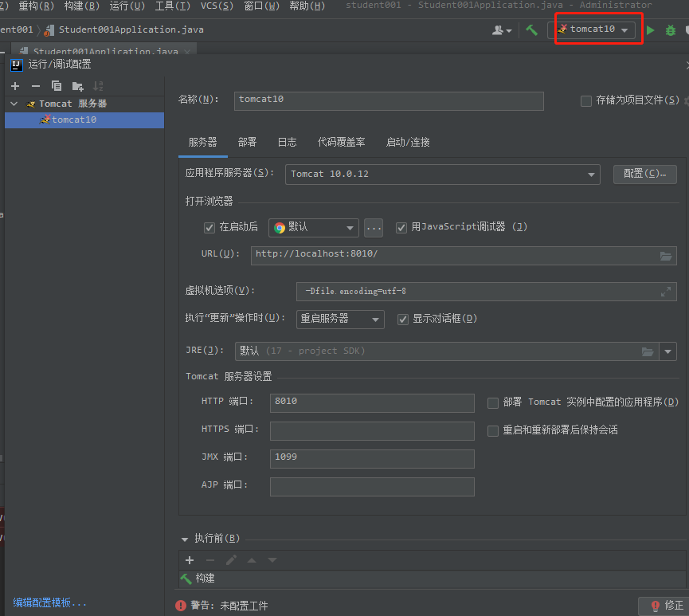Click the browser options ellipsis button
The image size is (689, 616).
[x=374, y=228]
